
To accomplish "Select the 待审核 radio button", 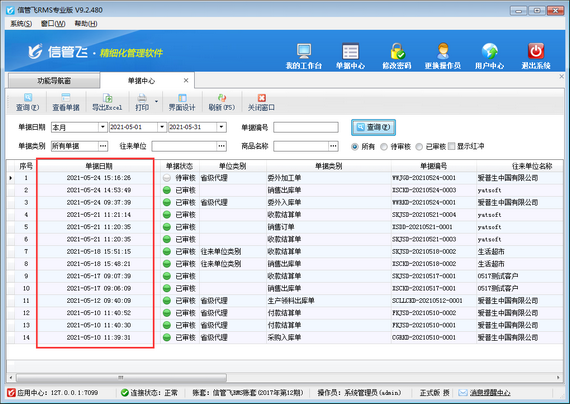I will [384, 147].
